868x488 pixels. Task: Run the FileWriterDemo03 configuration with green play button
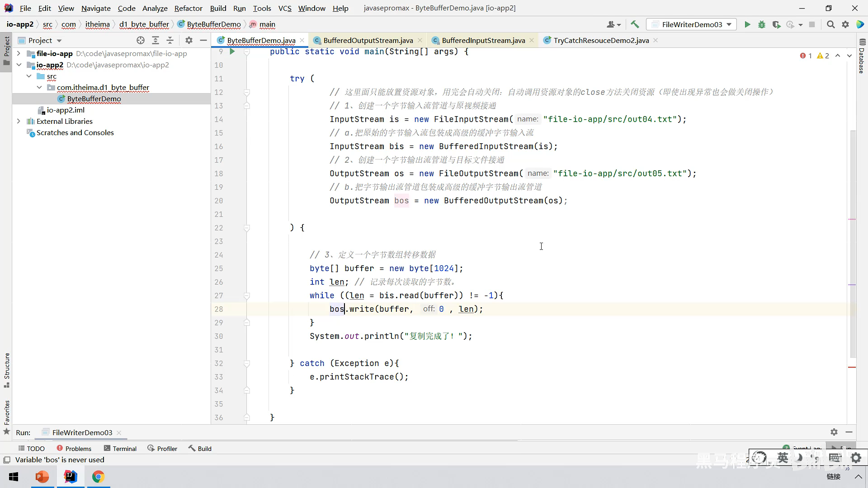click(747, 24)
